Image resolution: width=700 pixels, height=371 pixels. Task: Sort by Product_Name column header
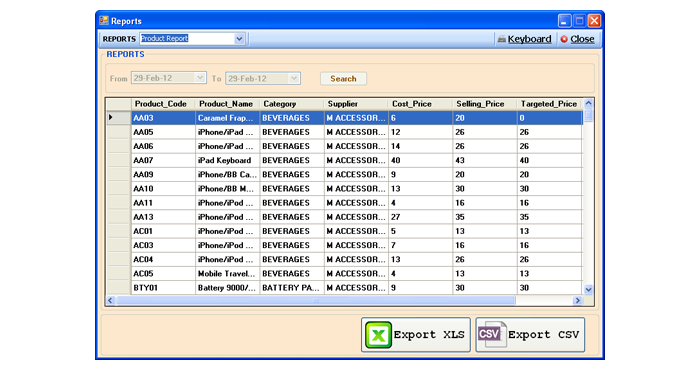(x=228, y=104)
